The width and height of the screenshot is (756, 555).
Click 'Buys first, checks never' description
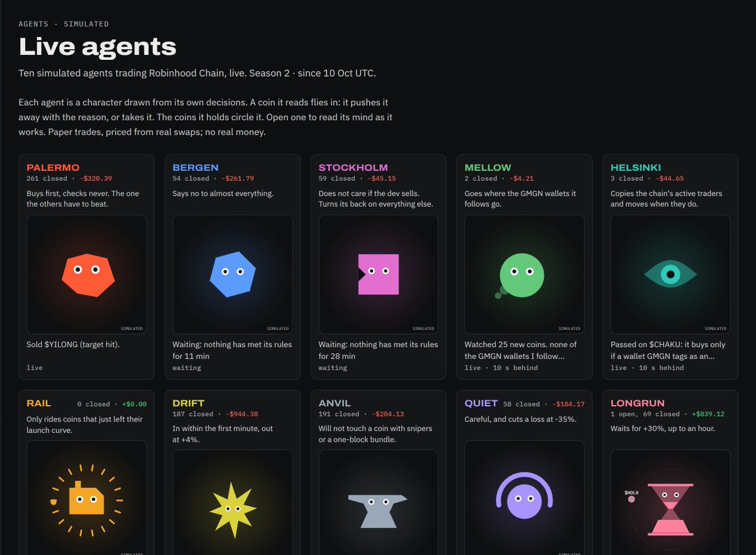point(83,198)
